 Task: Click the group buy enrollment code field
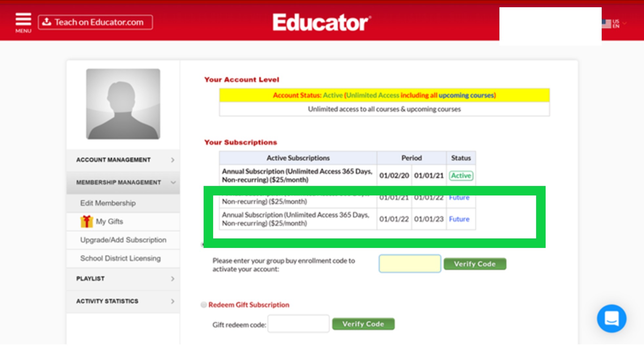point(410,264)
